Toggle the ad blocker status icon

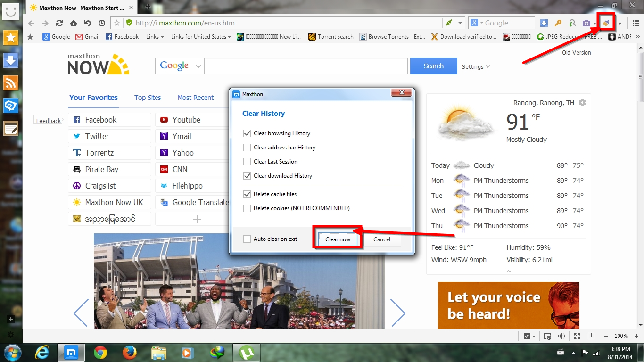click(547, 336)
